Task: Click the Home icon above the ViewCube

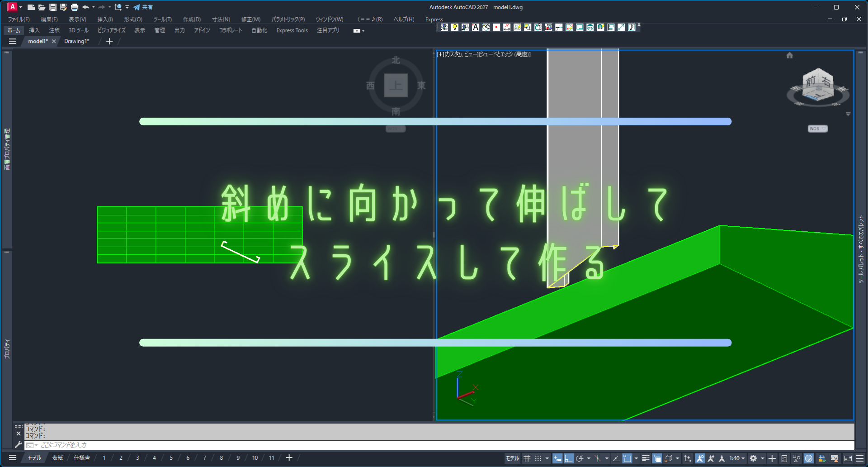Action: (x=789, y=55)
